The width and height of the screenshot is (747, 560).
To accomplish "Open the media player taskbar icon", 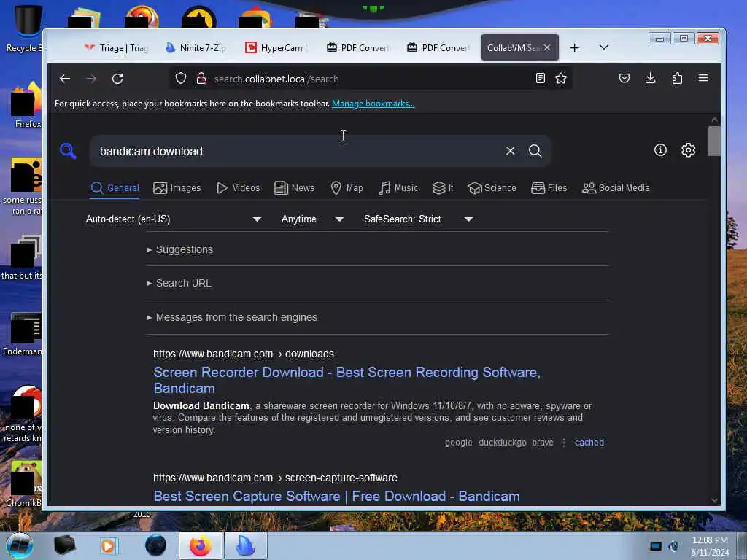I will pos(108,545).
